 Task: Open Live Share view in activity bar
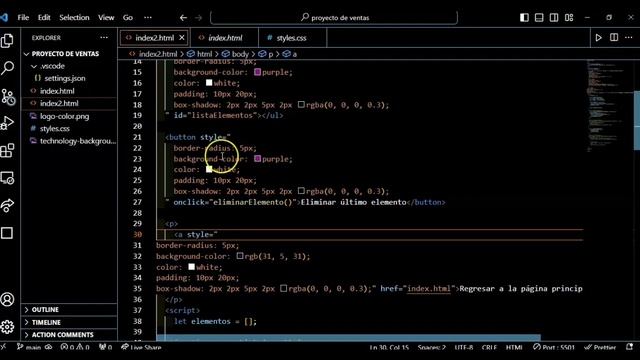[7, 205]
